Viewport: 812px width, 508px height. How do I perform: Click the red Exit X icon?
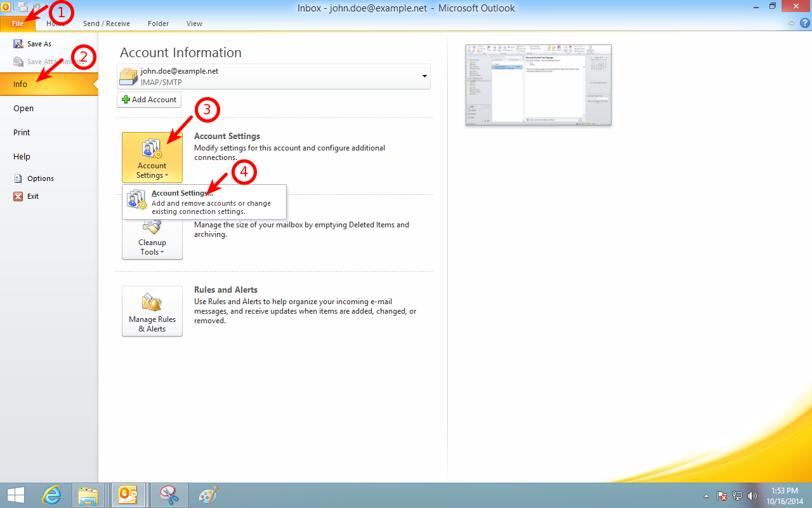tap(18, 196)
